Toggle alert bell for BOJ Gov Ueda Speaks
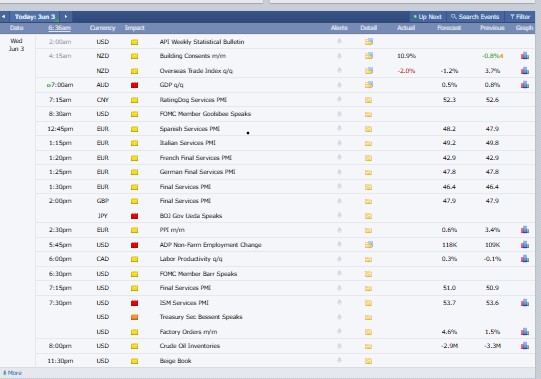Viewport: 541px width, 379px height. coord(339,215)
